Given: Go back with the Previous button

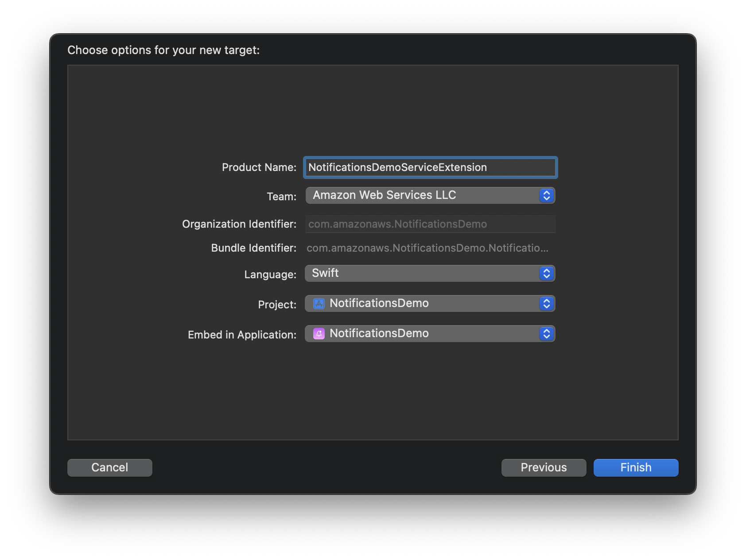Looking at the screenshot, I should tap(544, 468).
